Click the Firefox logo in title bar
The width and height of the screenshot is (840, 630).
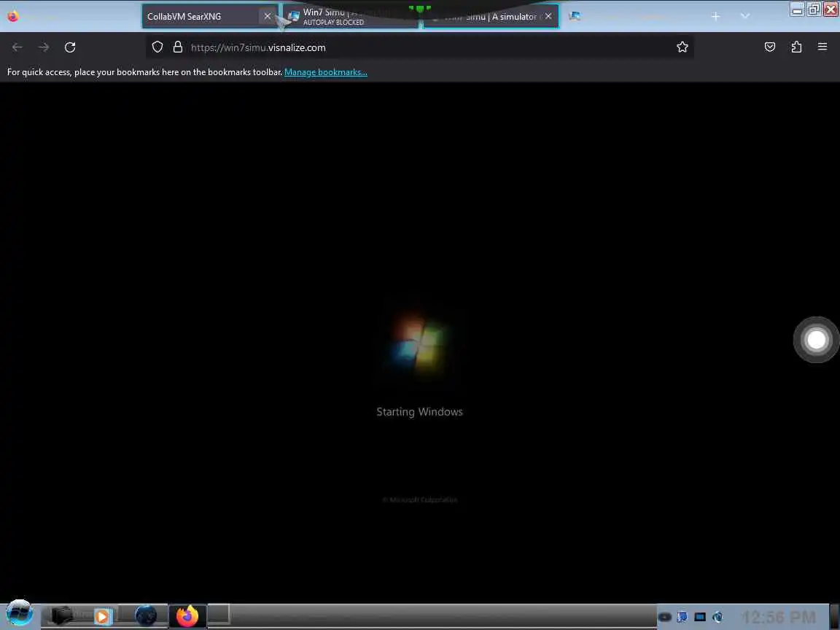(x=13, y=16)
